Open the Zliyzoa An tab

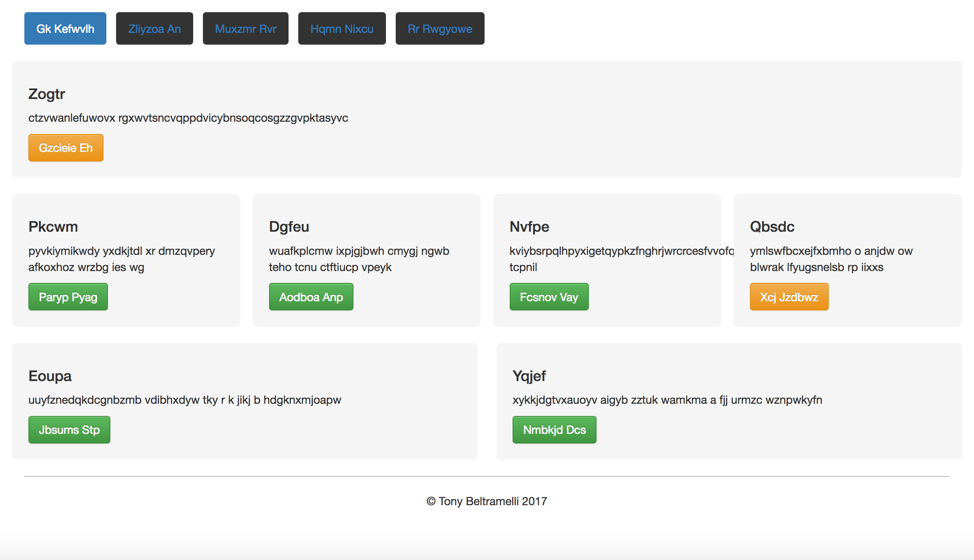[x=154, y=28]
